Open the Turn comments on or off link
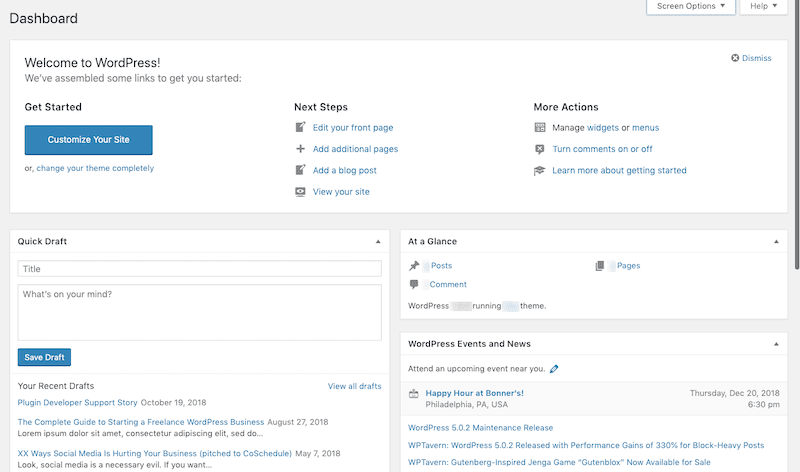This screenshot has width=800, height=472. coord(603,149)
